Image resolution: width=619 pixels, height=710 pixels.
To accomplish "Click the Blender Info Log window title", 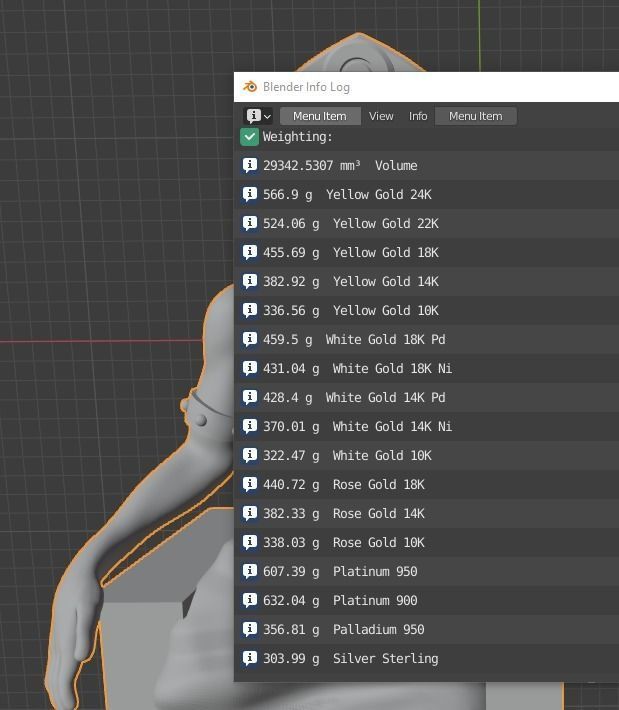I will click(x=307, y=87).
